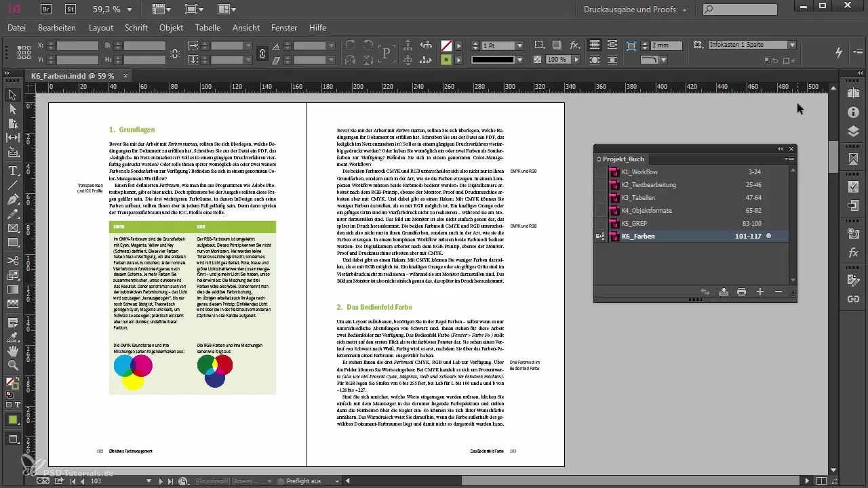
Task: Add a document with the plus icon
Action: (760, 292)
